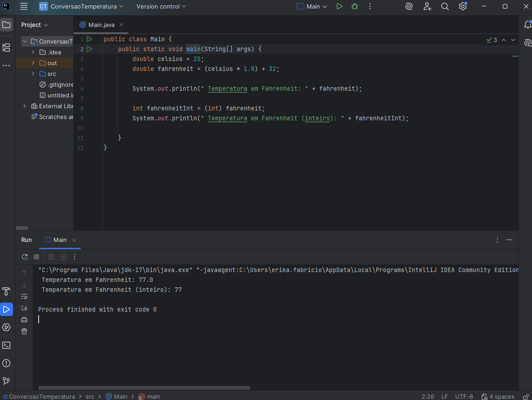
Task: Open the Git tool window icon
Action: [x=6, y=381]
